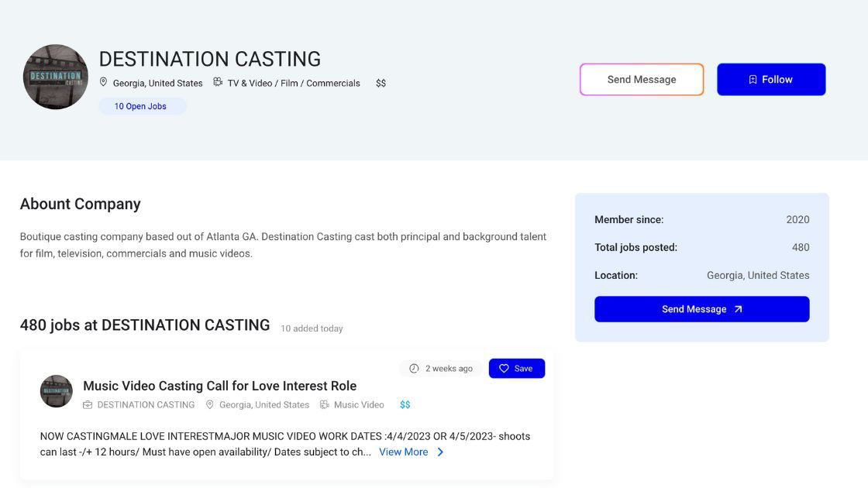The image size is (868, 488).
Task: Click the Send Message button in the header
Action: [642, 79]
